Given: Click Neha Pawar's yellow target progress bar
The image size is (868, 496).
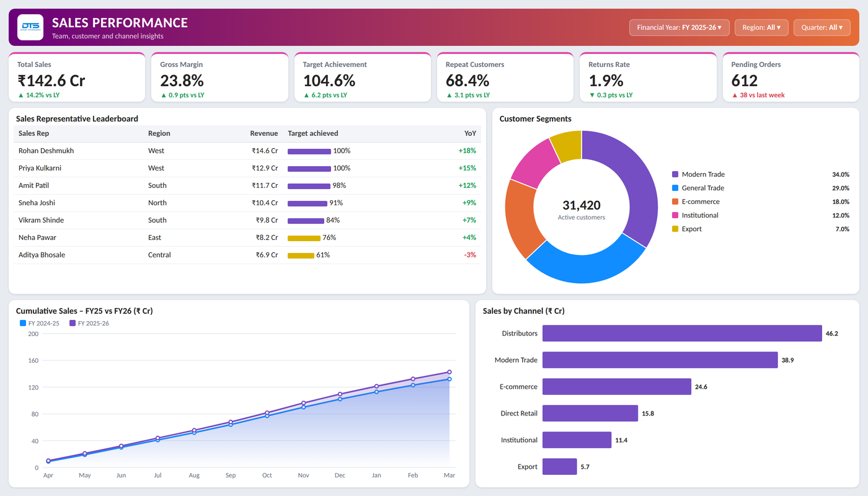Looking at the screenshot, I should pyautogui.click(x=304, y=238).
